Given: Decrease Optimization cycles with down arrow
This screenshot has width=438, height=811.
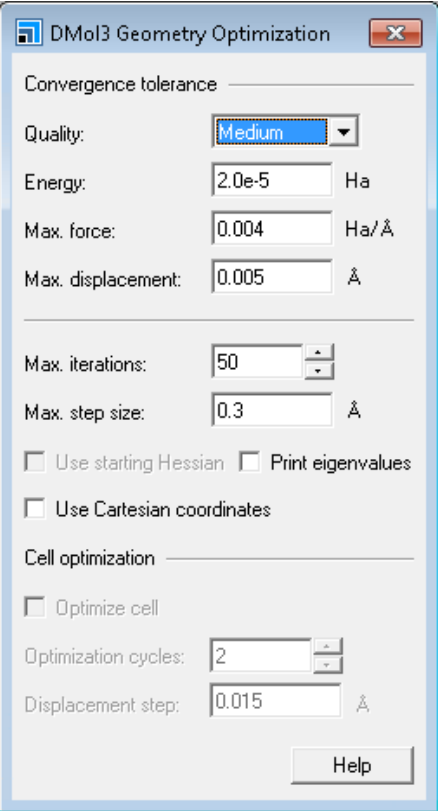Looking at the screenshot, I should click(328, 665).
